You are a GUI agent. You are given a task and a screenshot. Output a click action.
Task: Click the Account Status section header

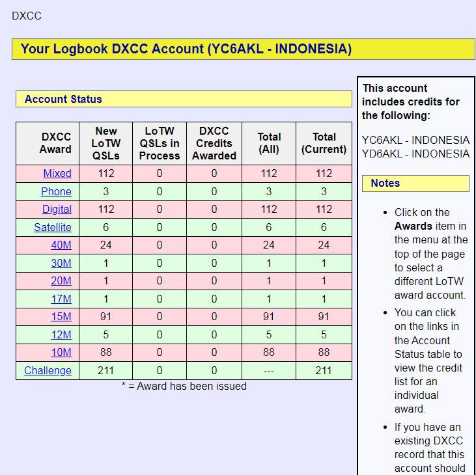[63, 100]
